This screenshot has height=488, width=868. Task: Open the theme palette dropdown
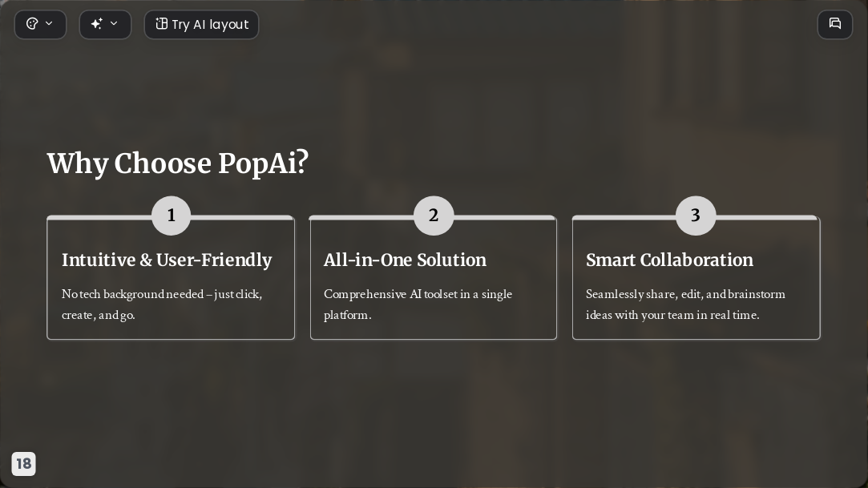click(x=40, y=24)
